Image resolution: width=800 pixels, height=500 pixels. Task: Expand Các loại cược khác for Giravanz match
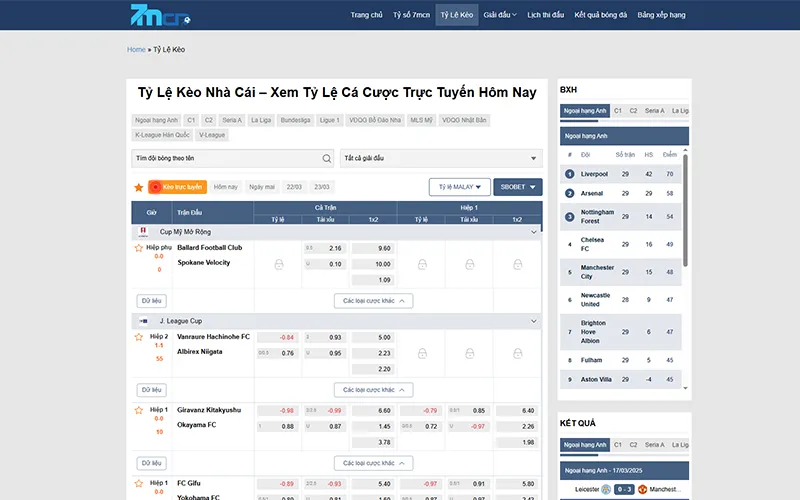click(x=373, y=463)
